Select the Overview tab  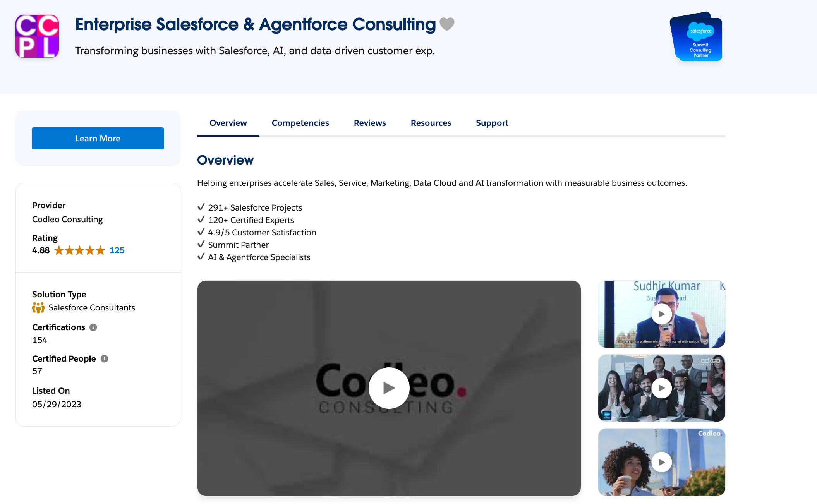228,123
